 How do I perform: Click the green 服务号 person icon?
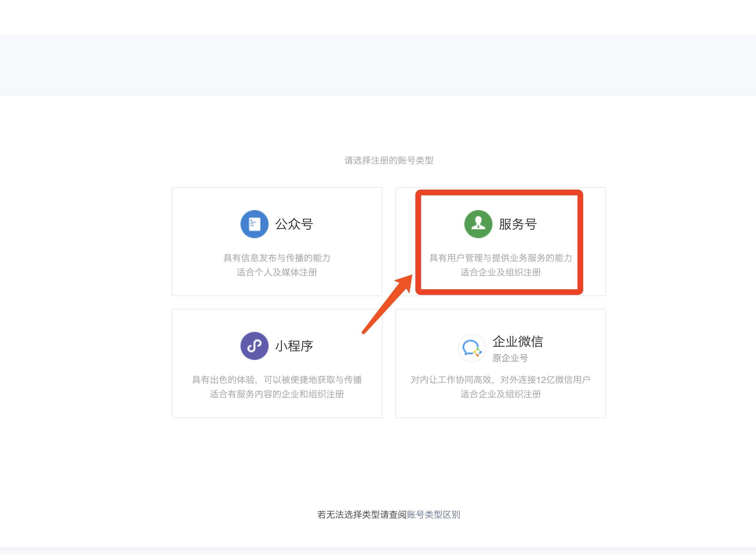tap(478, 224)
